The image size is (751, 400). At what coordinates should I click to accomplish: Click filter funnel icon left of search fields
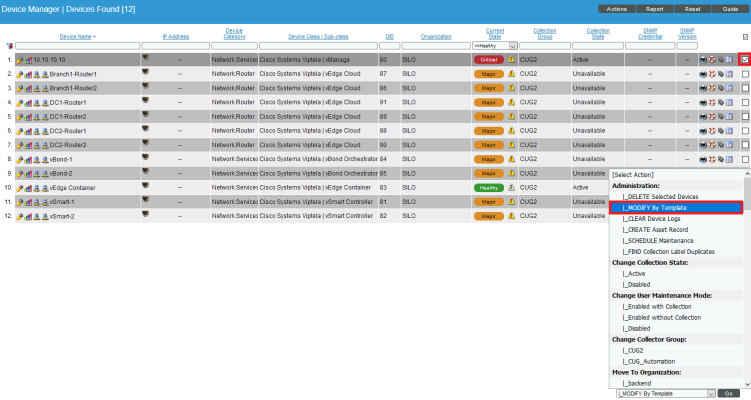point(10,46)
